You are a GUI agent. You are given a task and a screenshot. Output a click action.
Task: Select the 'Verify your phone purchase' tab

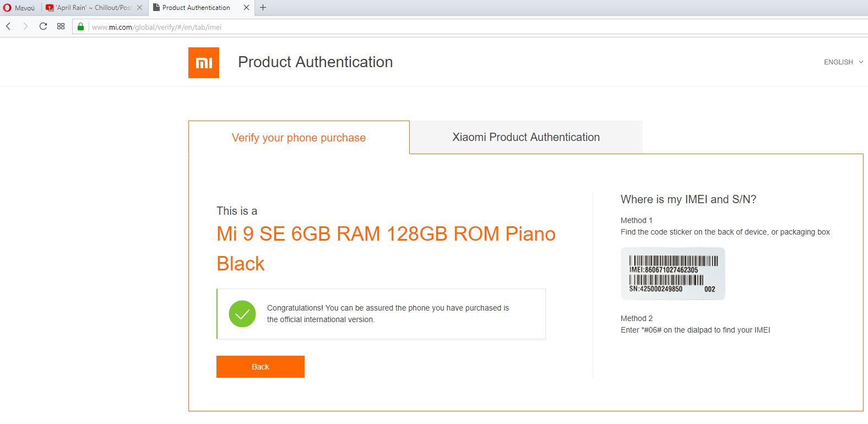[x=299, y=138]
